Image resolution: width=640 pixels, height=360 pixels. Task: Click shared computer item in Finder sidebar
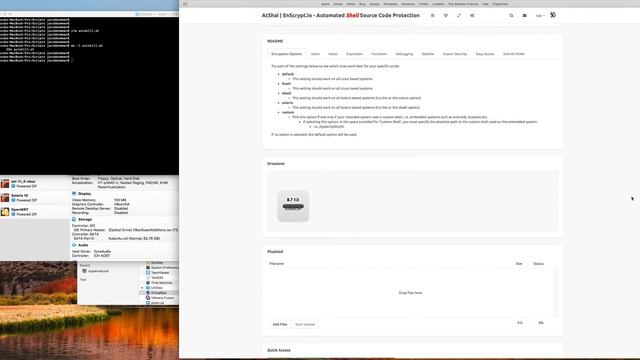96,271
